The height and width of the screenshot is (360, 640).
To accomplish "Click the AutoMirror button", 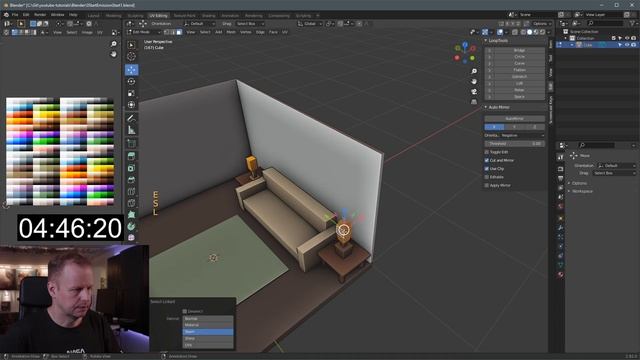I will click(515, 118).
